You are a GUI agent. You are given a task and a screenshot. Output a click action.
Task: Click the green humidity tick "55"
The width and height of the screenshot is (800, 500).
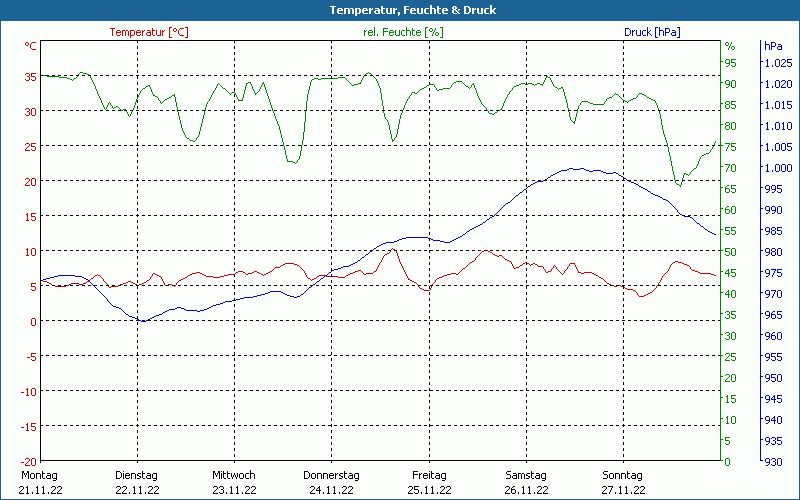731,231
